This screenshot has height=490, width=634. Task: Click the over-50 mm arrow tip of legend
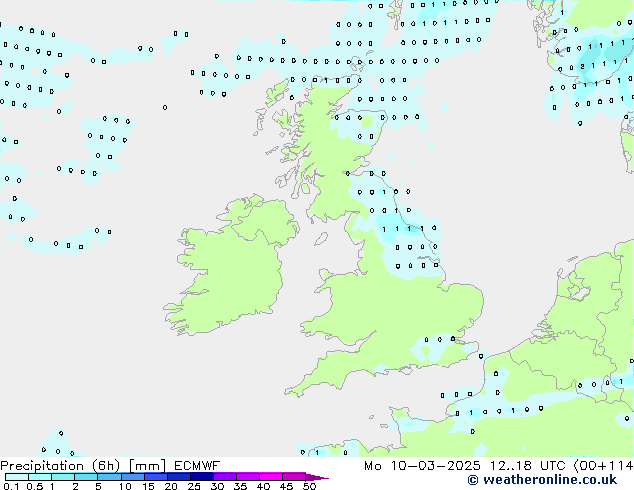click(317, 477)
